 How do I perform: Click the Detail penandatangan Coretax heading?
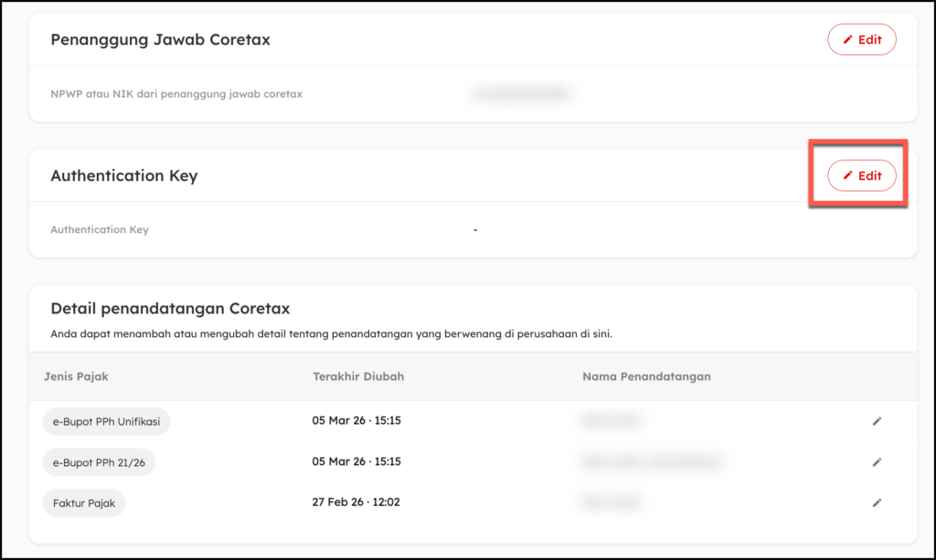click(170, 309)
